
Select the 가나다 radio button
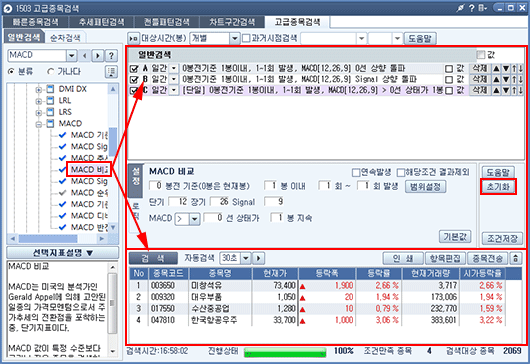(51, 72)
